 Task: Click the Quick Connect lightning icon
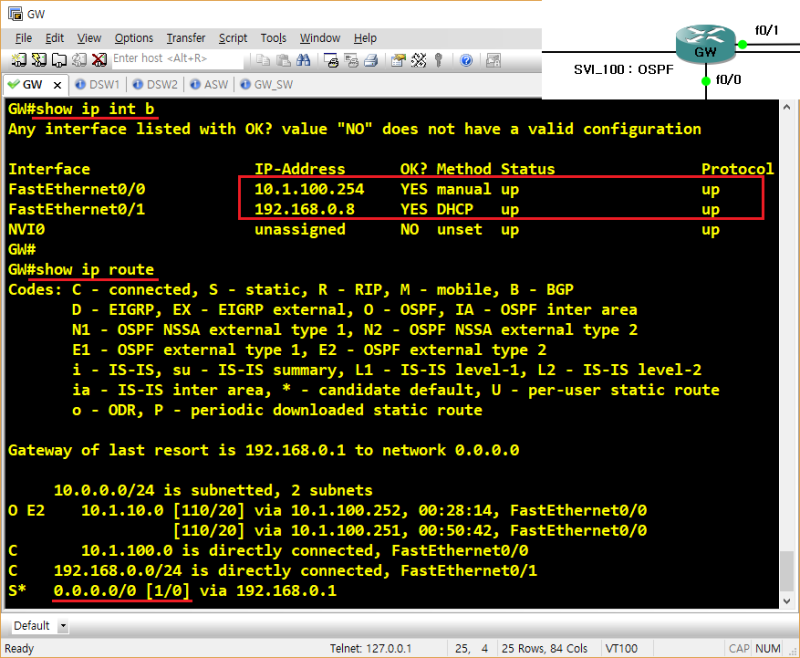39,60
